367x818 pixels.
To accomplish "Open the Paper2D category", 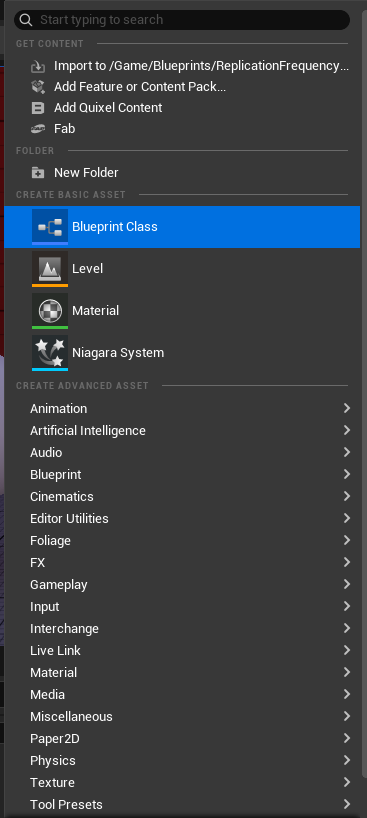I will pos(182,739).
